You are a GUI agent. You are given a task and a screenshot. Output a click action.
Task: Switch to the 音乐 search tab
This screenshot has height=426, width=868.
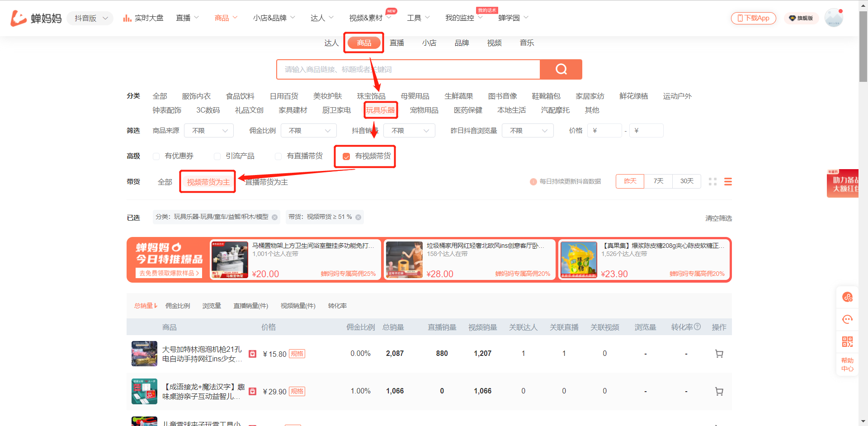pyautogui.click(x=527, y=43)
